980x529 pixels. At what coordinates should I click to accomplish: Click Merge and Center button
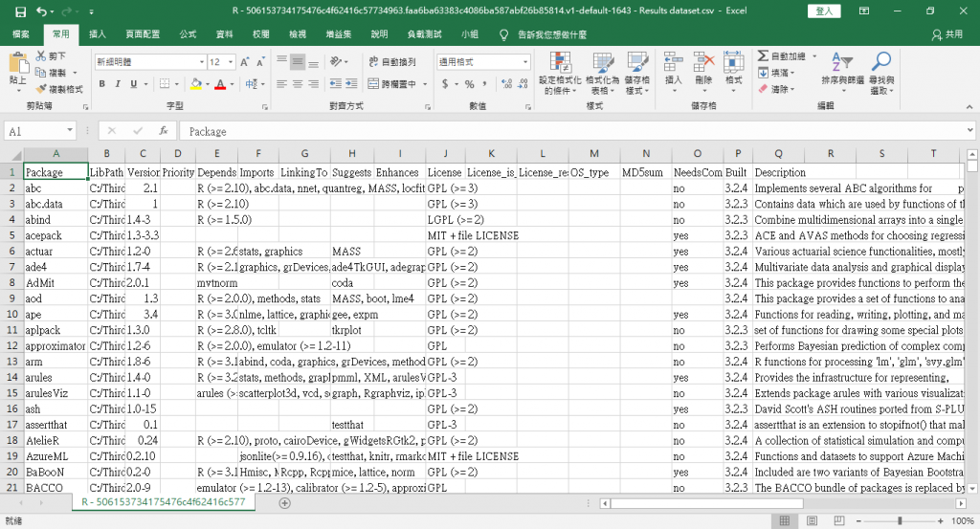tap(391, 83)
